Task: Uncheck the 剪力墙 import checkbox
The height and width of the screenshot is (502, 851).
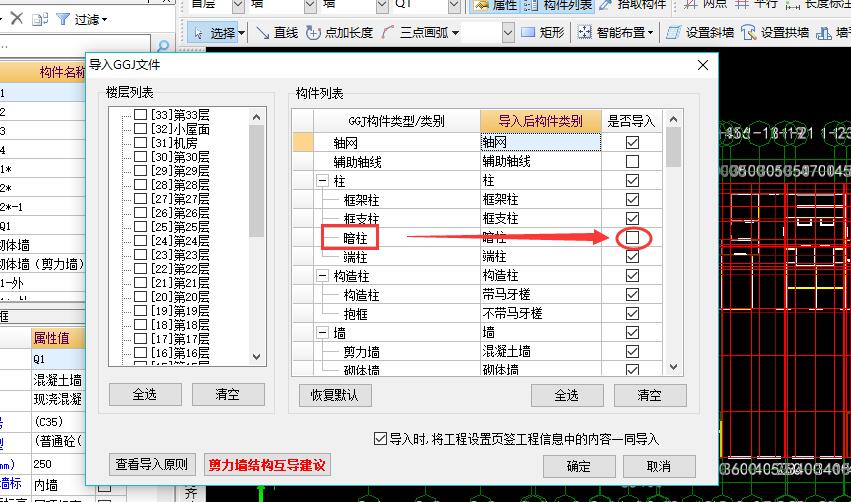Action: pyautogui.click(x=632, y=351)
